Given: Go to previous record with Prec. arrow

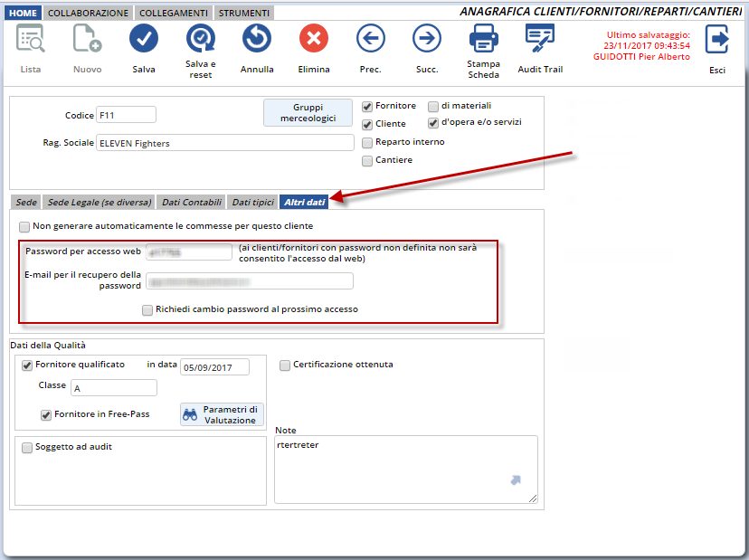Looking at the screenshot, I should pyautogui.click(x=370, y=39).
